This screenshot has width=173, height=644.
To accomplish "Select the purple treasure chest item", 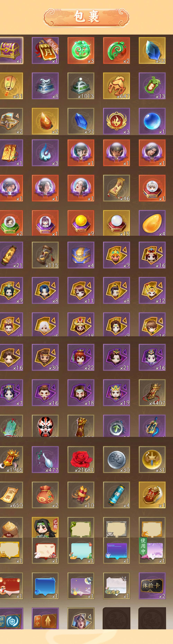I will coord(11,50).
